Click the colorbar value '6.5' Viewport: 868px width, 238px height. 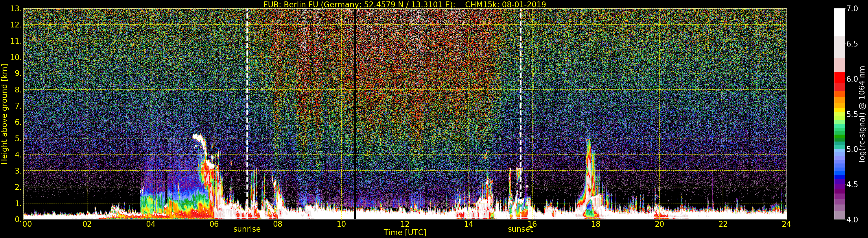[x=852, y=44]
